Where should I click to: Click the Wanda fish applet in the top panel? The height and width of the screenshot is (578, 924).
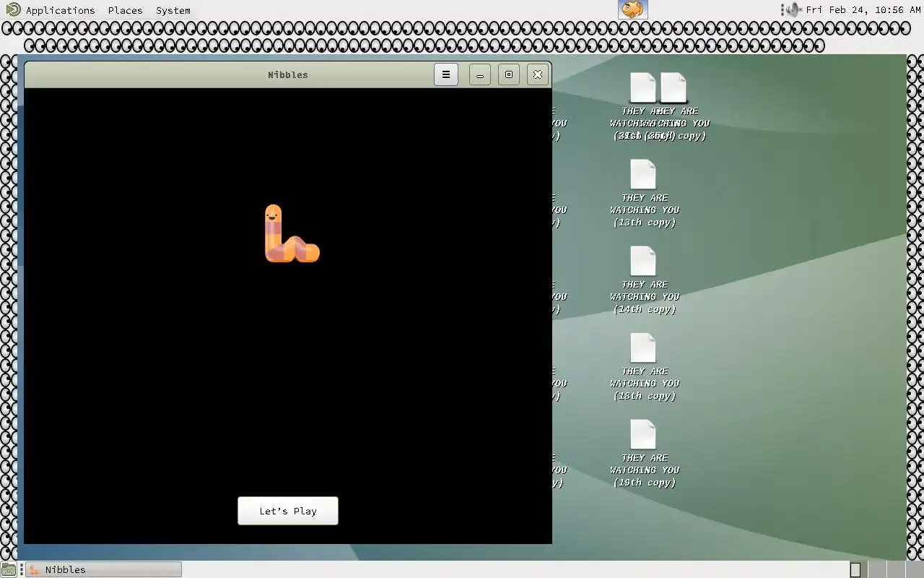pyautogui.click(x=633, y=9)
